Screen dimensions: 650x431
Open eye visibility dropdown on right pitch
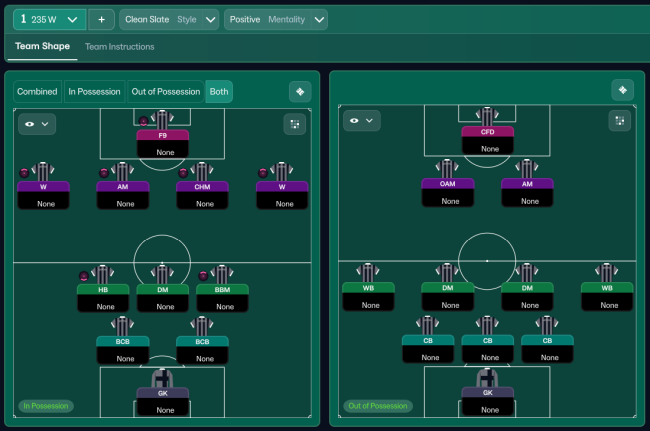(363, 121)
